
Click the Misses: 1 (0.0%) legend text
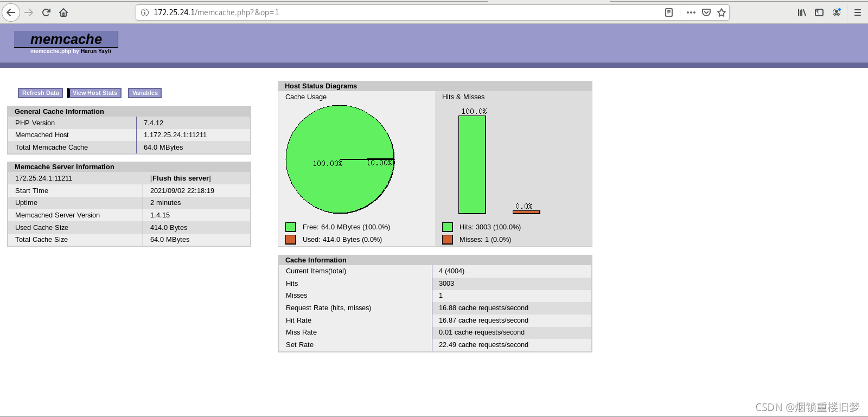tap(485, 240)
